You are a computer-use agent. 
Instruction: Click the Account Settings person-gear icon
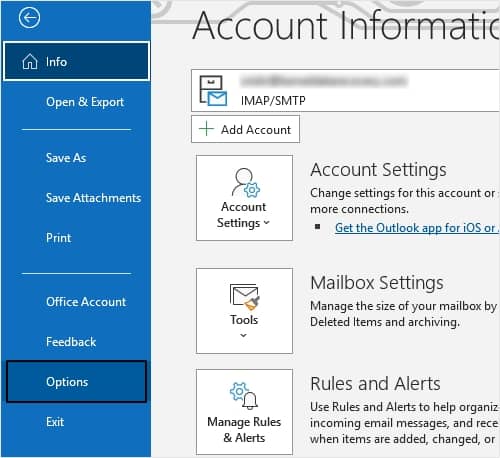point(246,183)
